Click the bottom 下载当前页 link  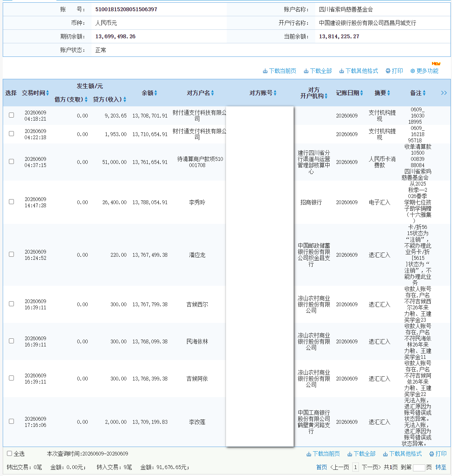tap(323, 454)
